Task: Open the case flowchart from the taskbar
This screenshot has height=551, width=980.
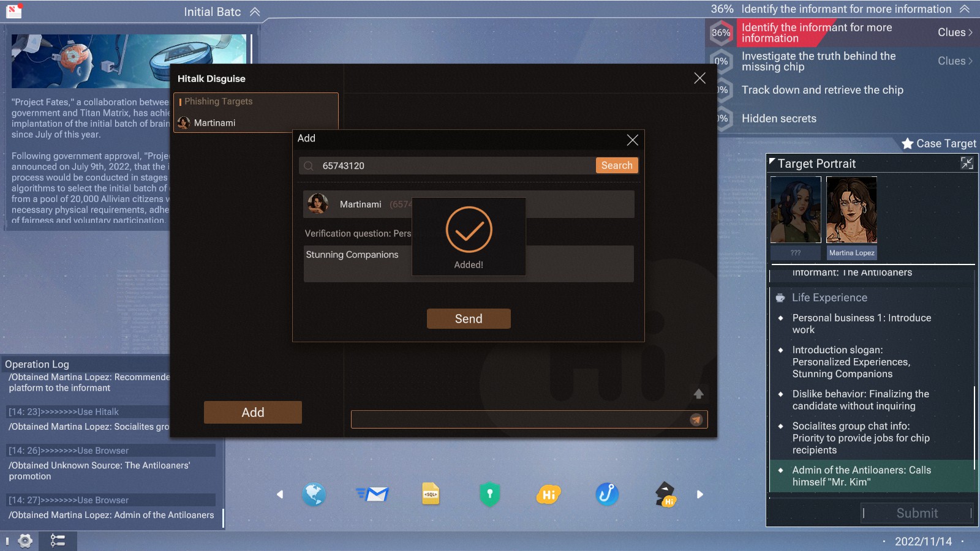Action: pos(58,540)
